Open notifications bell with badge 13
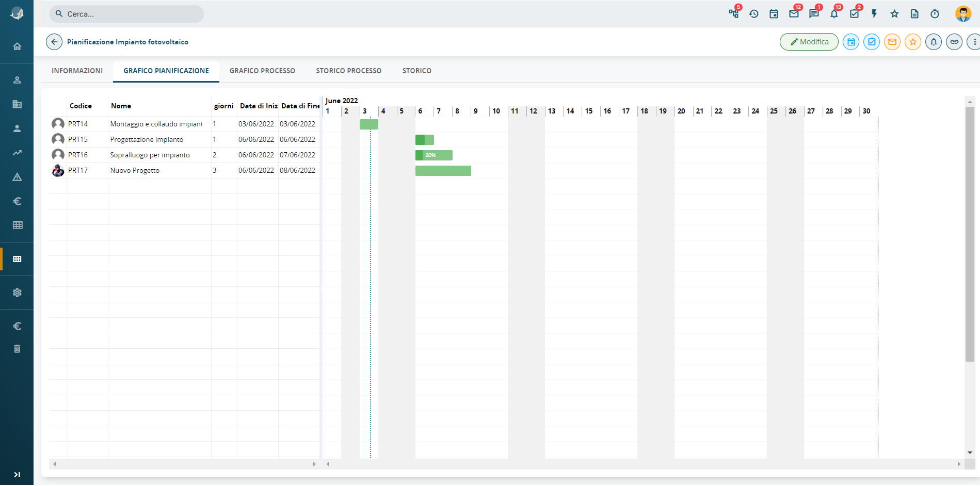 [x=834, y=13]
